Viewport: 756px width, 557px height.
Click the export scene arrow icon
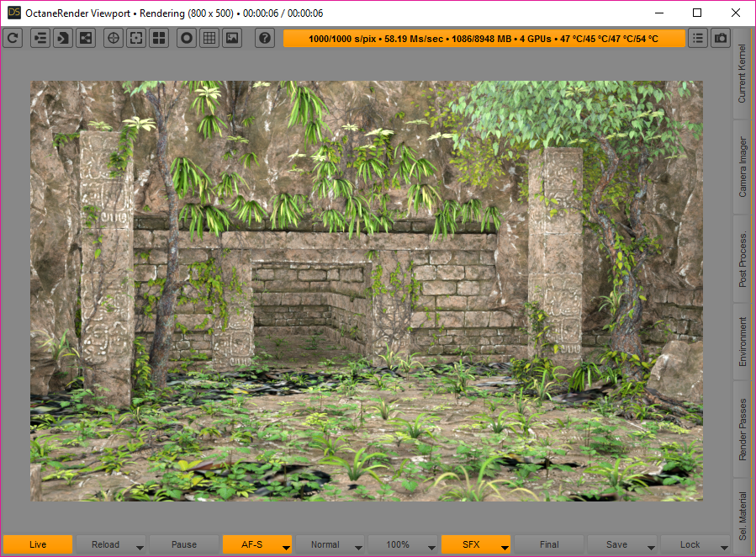click(x=63, y=38)
